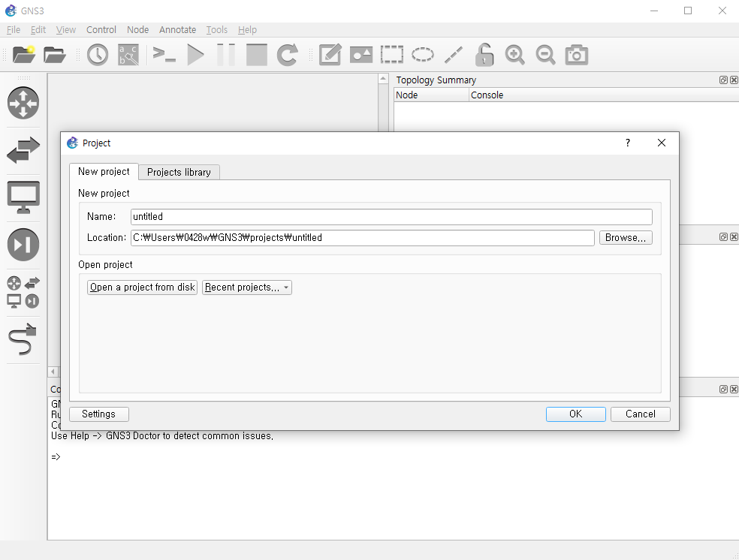Image resolution: width=739 pixels, height=560 pixels.
Task: Click Open a project from disk
Action: (x=142, y=288)
